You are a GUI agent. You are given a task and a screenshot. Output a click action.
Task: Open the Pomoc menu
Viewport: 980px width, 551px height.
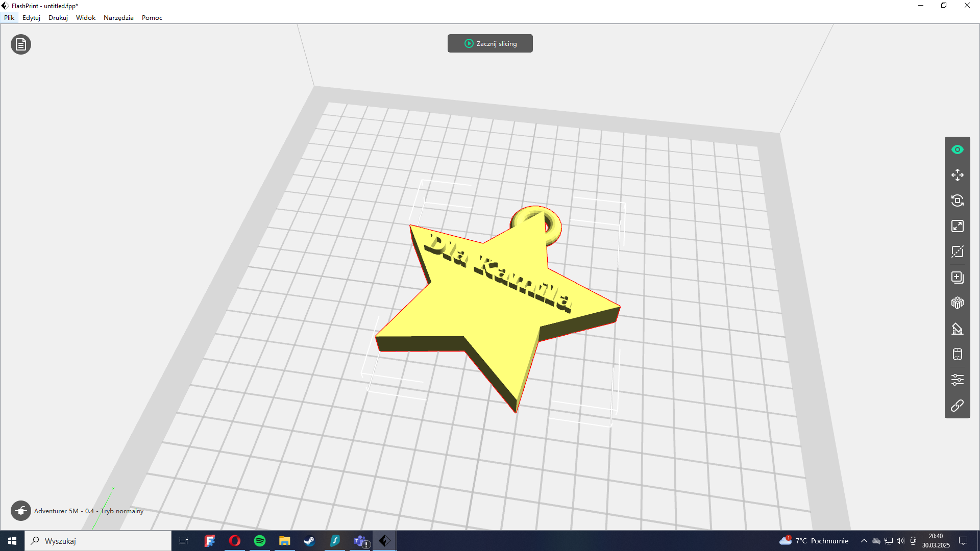pos(152,17)
